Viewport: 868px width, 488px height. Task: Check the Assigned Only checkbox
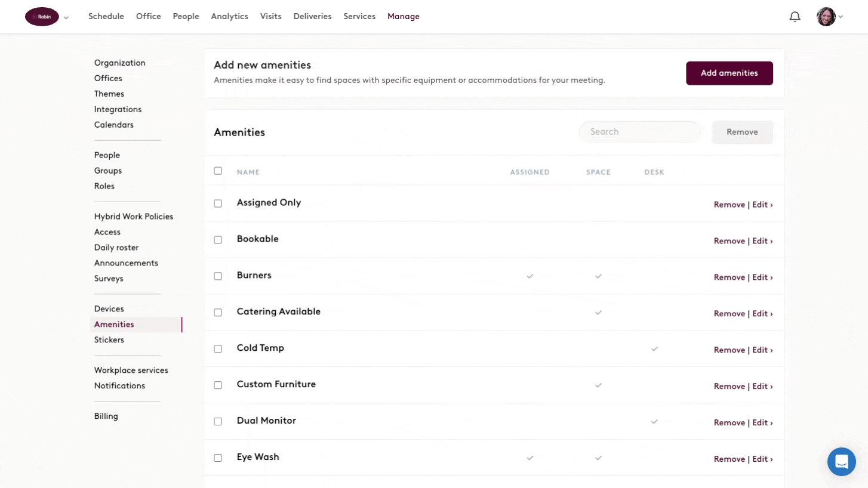pyautogui.click(x=218, y=203)
